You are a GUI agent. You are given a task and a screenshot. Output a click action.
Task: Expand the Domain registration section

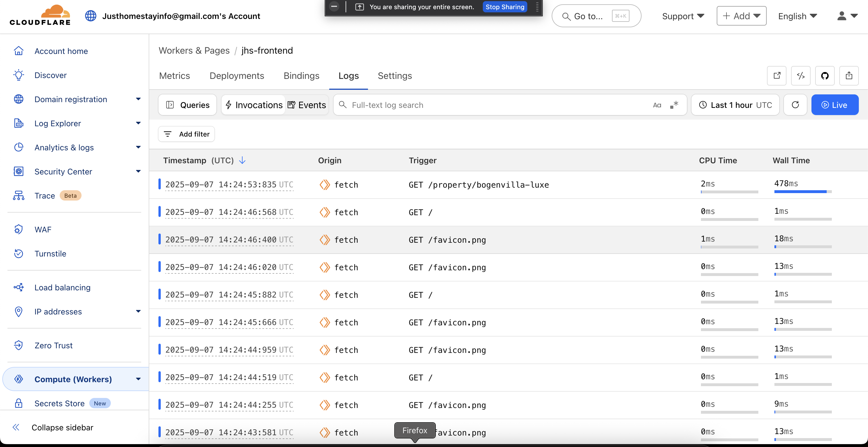pos(138,99)
